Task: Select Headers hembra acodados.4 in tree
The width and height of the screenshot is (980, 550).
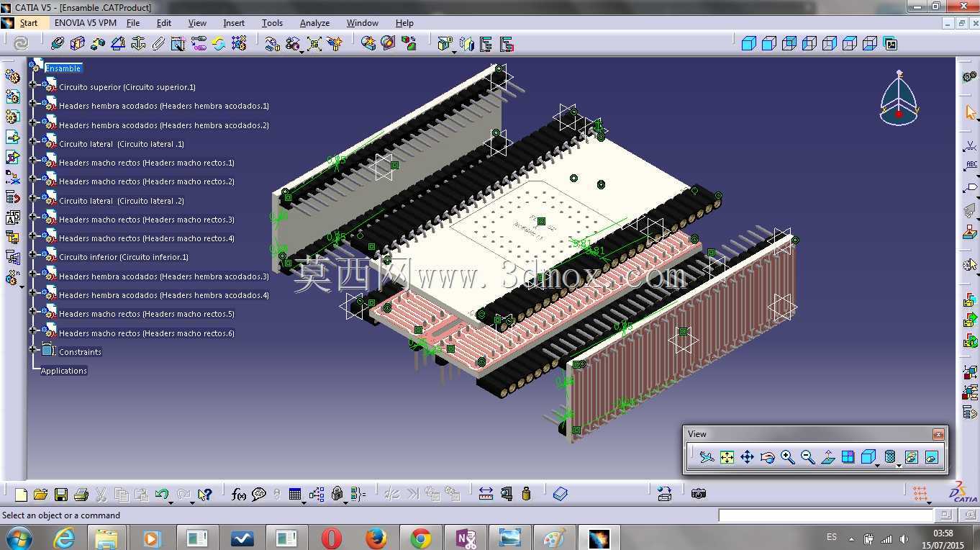Action: 164,295
